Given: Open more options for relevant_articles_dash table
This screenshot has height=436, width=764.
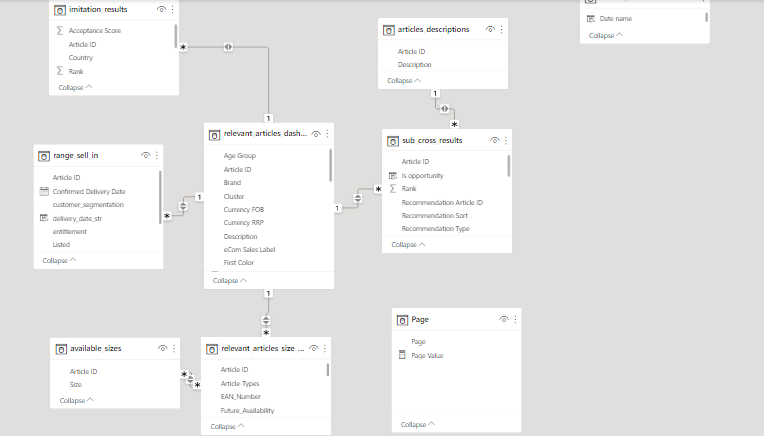Looking at the screenshot, I should click(327, 133).
